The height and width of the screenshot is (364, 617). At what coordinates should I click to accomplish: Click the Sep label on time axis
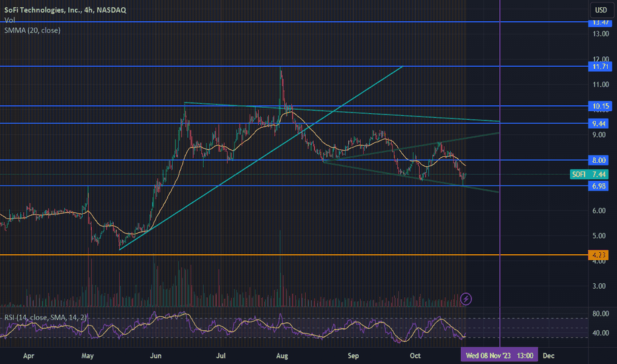pyautogui.click(x=354, y=356)
